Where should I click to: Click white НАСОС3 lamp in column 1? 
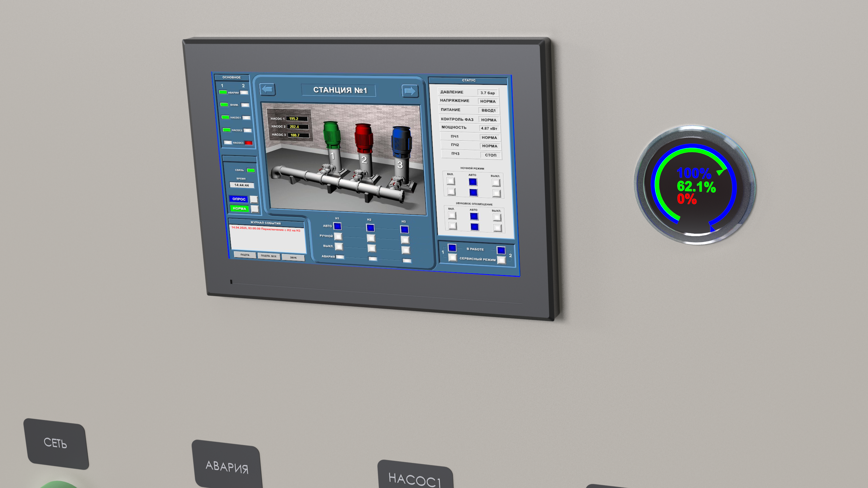pyautogui.click(x=228, y=142)
